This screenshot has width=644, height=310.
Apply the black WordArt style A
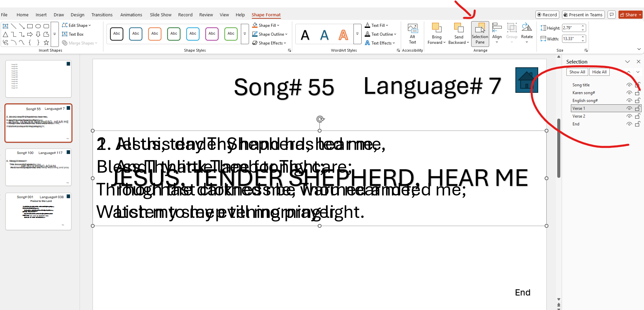[x=305, y=34]
